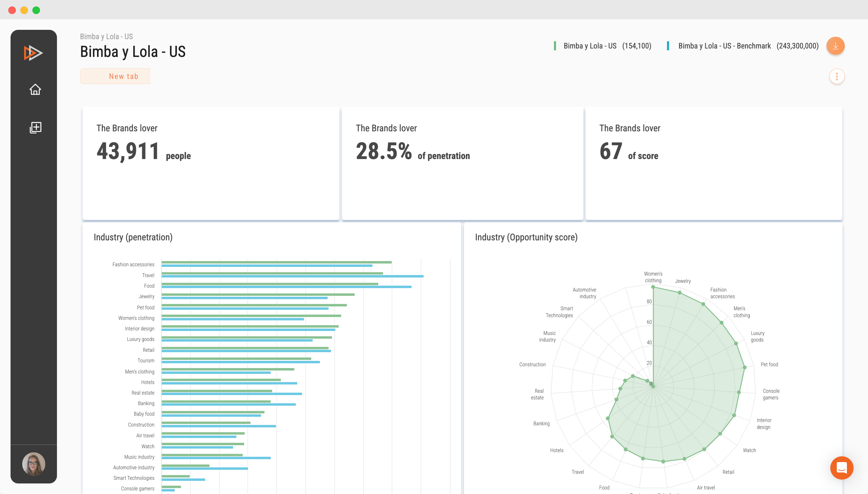Click the Console gamers radar label
868x494 pixels.
coord(771,394)
